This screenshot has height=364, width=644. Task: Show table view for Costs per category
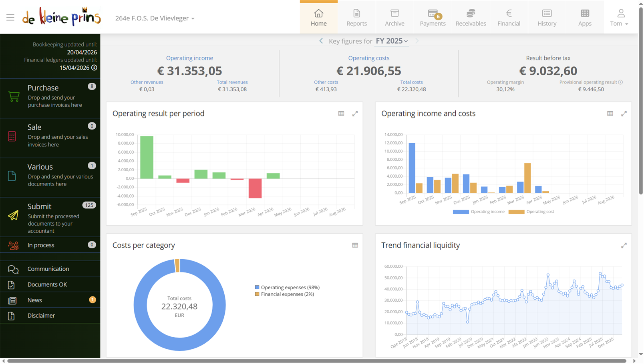pos(355,245)
